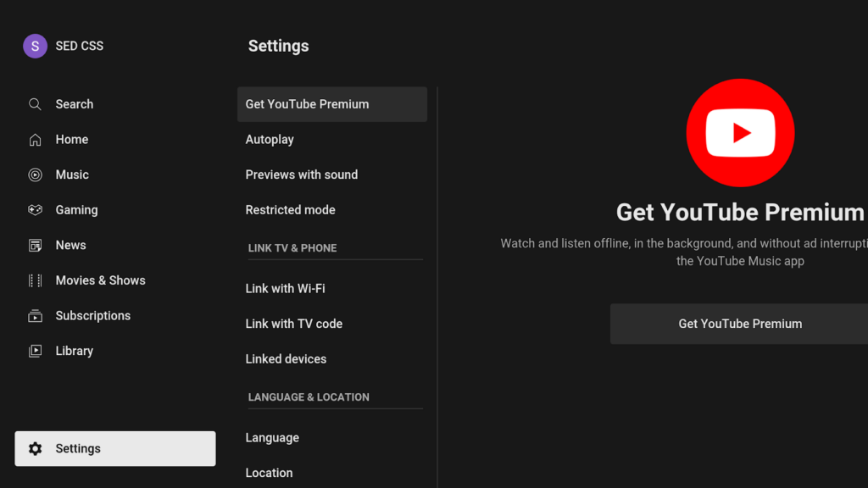Screen dimensions: 868x488
Task: Select the Search icon in the sidebar
Action: pos(35,103)
